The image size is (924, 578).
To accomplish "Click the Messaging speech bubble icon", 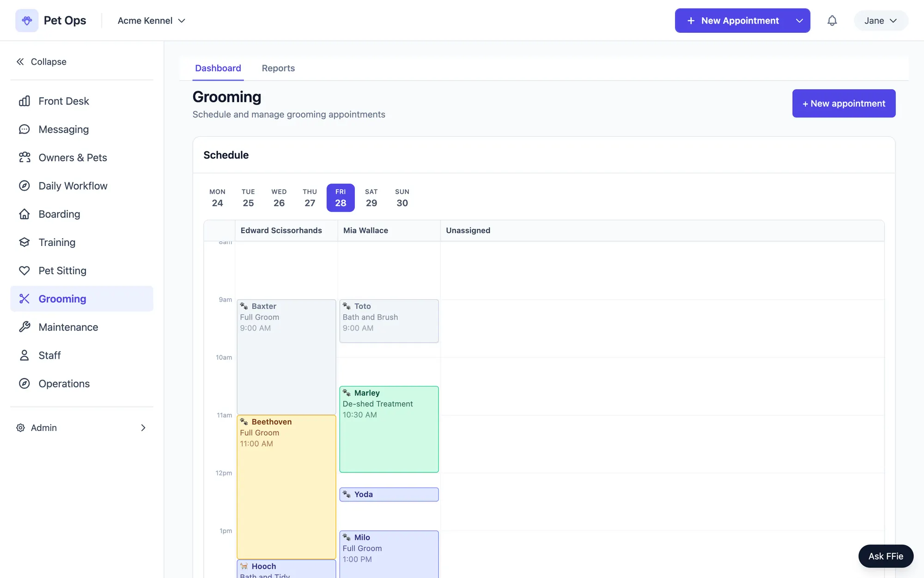I will point(24,129).
